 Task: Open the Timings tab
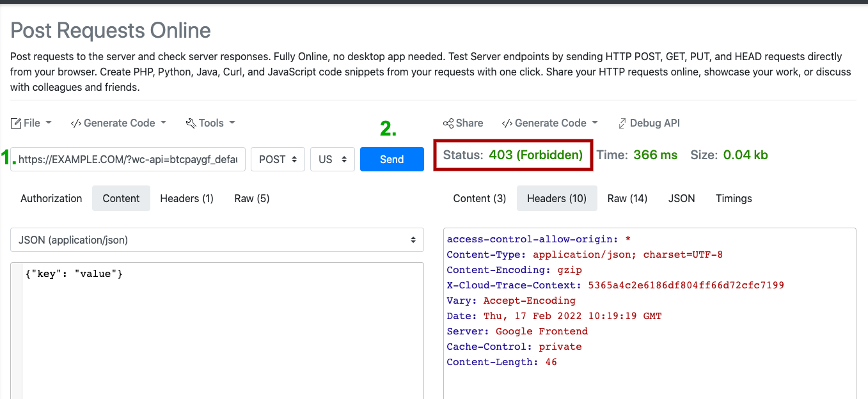click(734, 198)
